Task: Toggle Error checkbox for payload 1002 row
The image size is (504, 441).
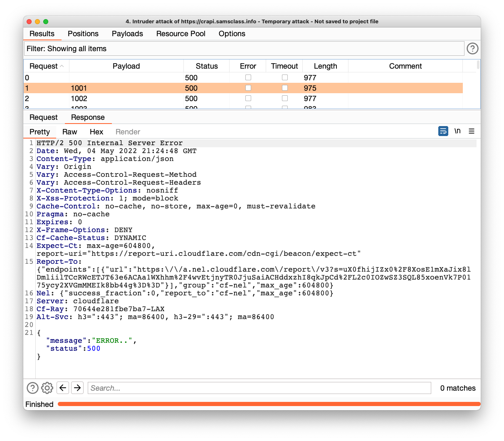Action: click(248, 98)
